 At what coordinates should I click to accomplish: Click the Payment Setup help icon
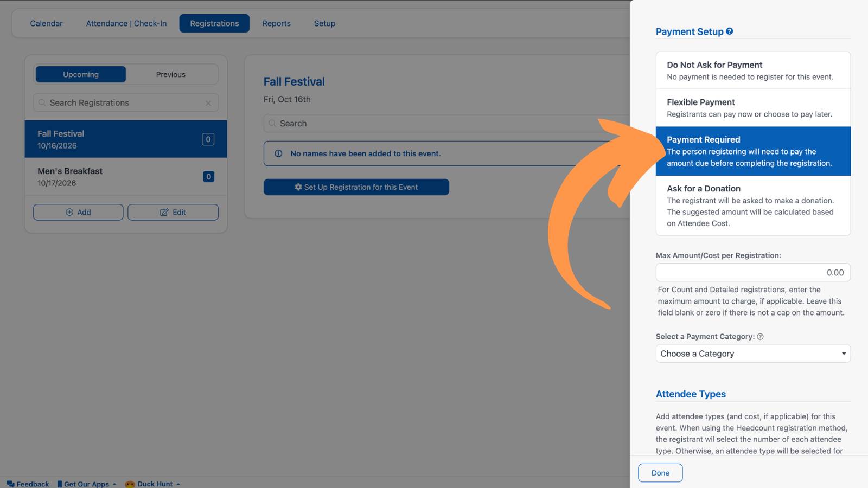point(730,31)
